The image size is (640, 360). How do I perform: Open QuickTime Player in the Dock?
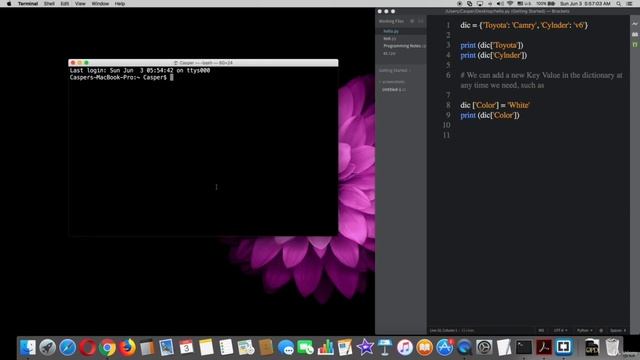[x=464, y=347]
